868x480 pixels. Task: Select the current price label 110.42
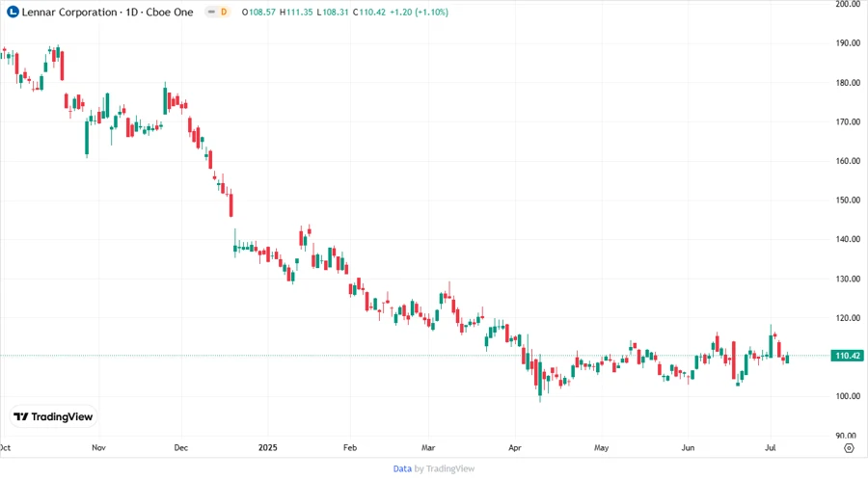pyautogui.click(x=848, y=356)
